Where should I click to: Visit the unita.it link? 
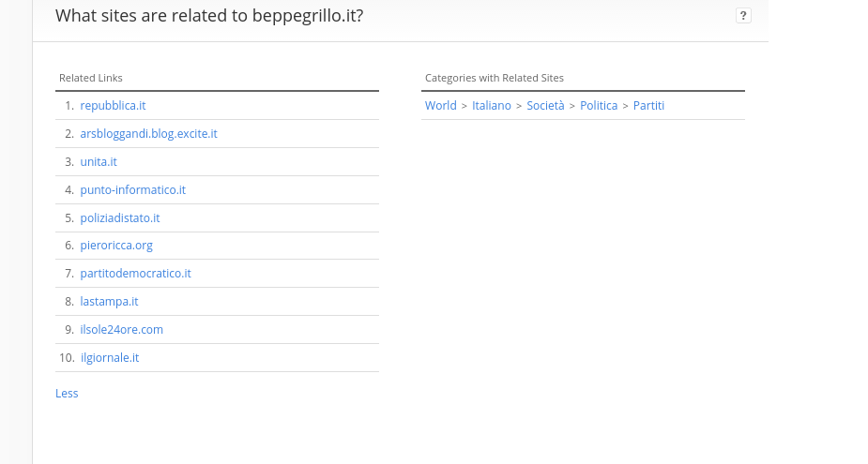pyautogui.click(x=99, y=162)
